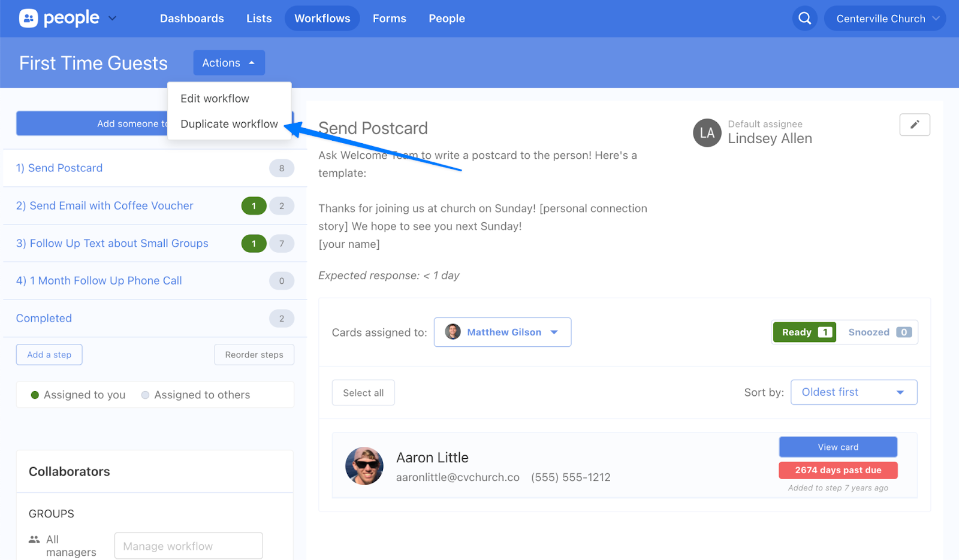The image size is (959, 560).
Task: Click the gray count badge on Send Postcard
Action: tap(281, 168)
